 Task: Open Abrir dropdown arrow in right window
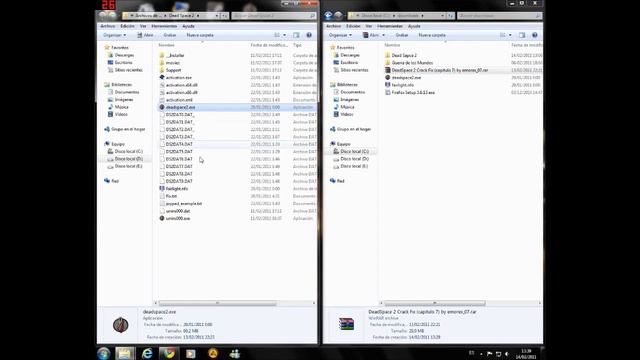[383, 35]
